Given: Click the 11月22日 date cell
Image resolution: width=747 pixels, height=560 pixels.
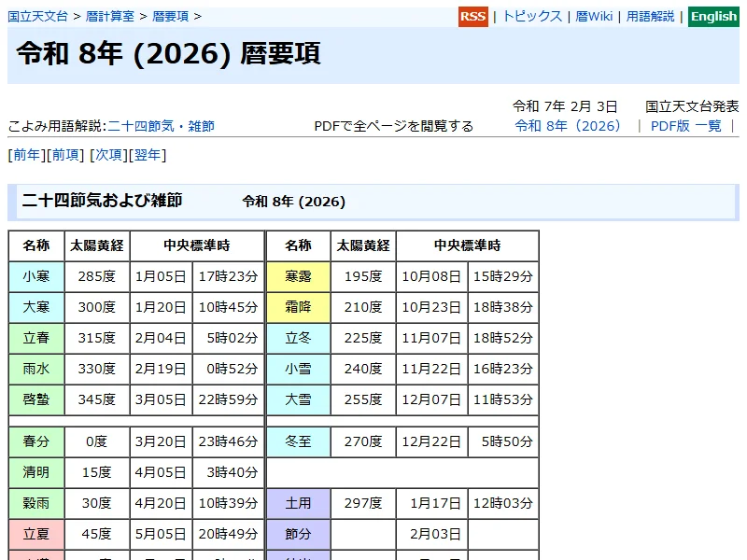Looking at the screenshot, I should [431, 369].
